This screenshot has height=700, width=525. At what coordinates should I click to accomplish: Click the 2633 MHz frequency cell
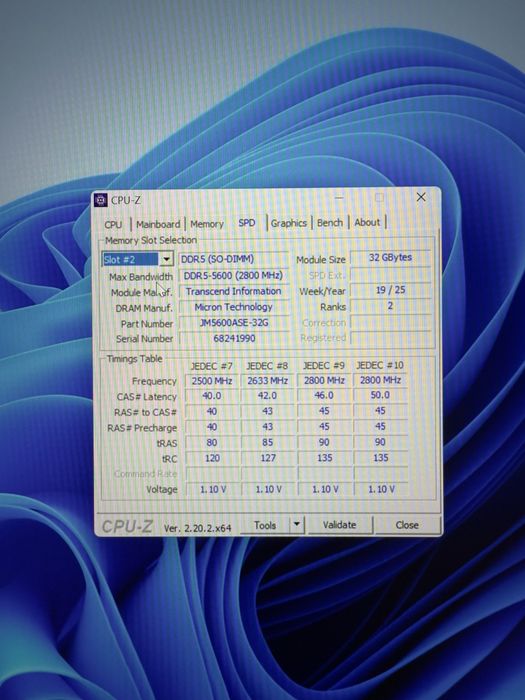pos(268,380)
